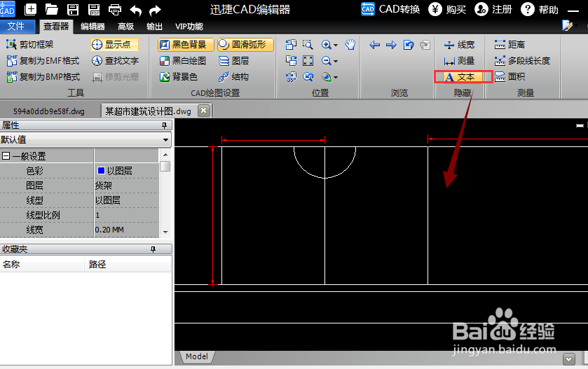Click the 图层 value 货架
Image resolution: width=588 pixels, height=369 pixels.
tap(104, 186)
